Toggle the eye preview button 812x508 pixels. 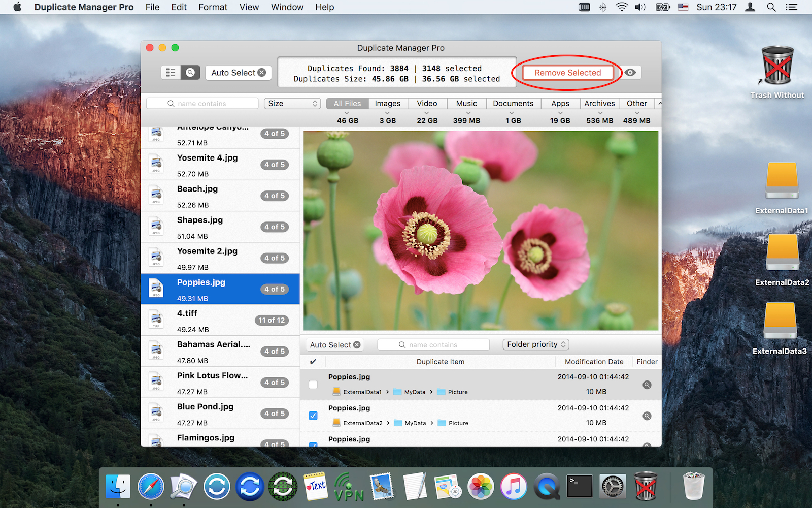630,73
